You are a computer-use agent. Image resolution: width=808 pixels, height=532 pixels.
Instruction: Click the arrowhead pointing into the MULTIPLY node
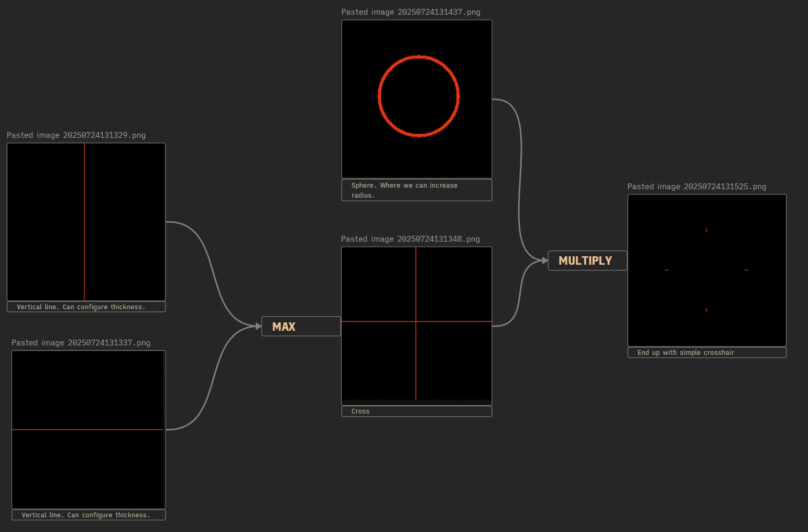pyautogui.click(x=544, y=260)
